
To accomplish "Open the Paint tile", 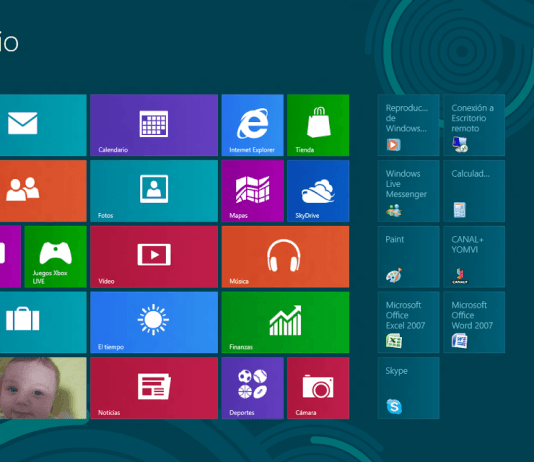I will tap(408, 257).
